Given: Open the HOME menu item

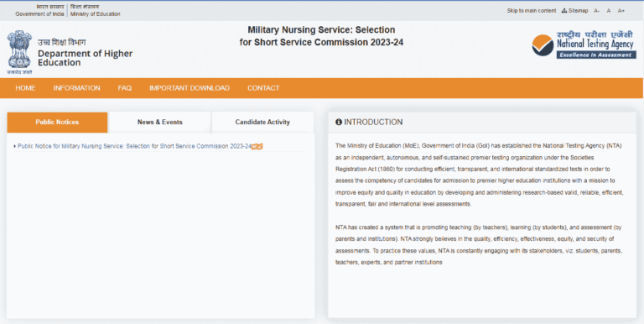Looking at the screenshot, I should coord(25,88).
